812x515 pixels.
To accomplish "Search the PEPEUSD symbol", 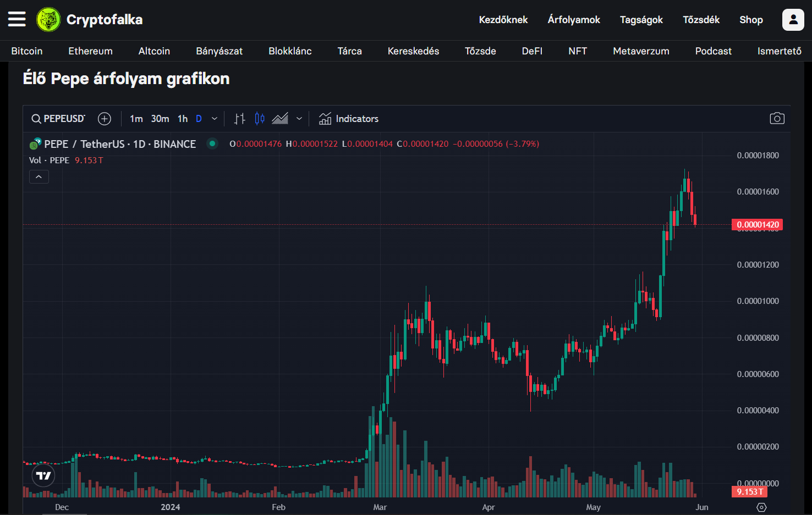I will (58, 119).
